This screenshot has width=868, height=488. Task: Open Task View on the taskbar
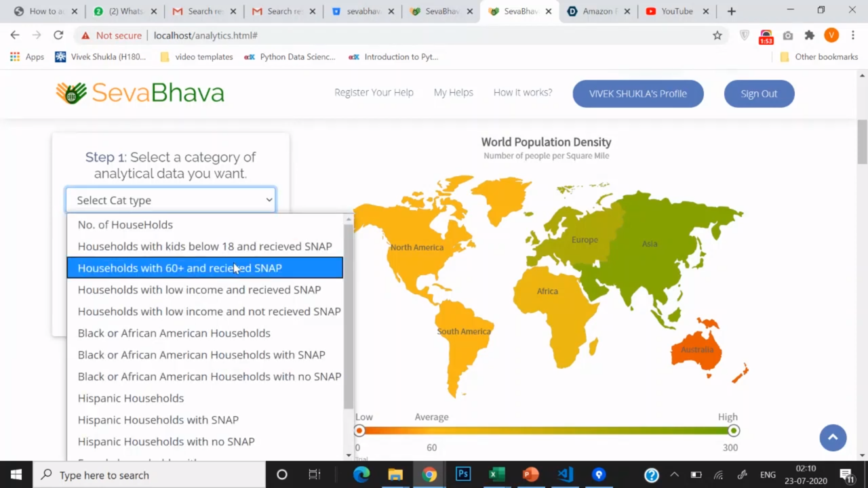tap(314, 474)
